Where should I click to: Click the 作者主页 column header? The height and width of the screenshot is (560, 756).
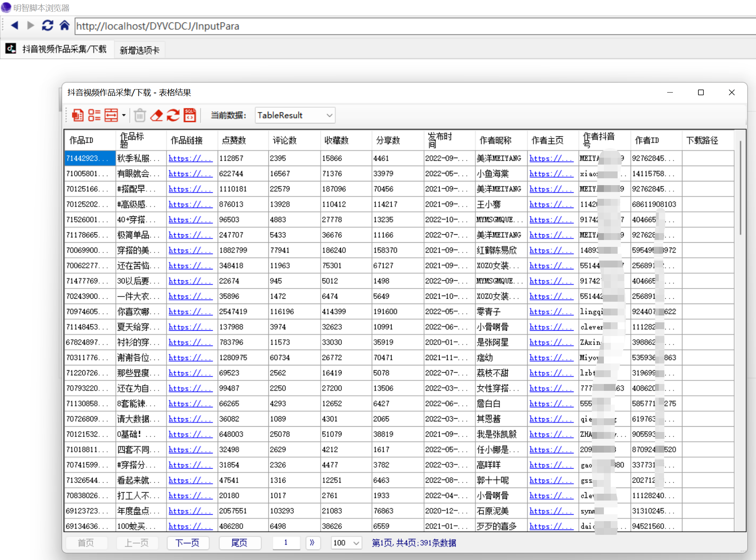coord(553,140)
